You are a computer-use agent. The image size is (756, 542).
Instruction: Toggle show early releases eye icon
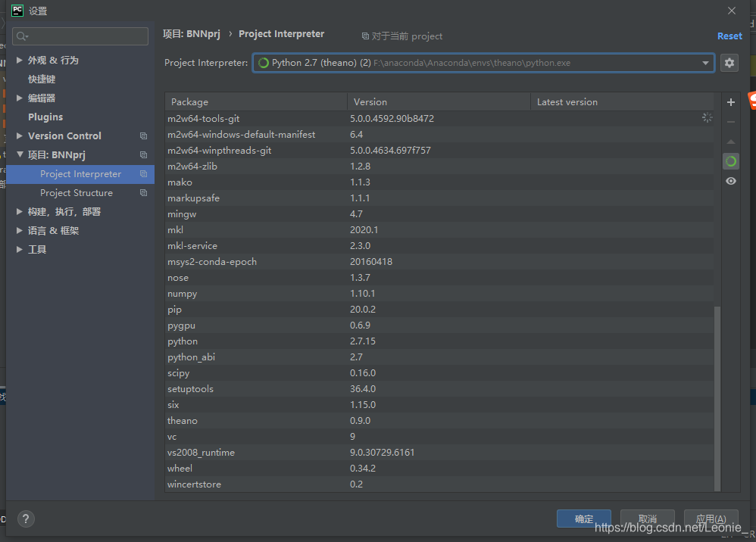tap(731, 181)
